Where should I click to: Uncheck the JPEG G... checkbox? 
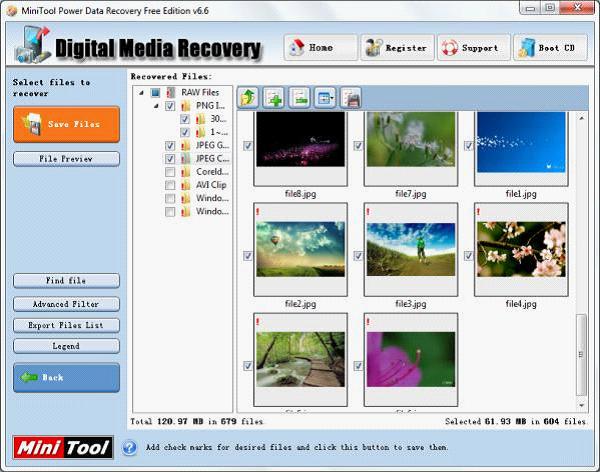click(x=170, y=145)
